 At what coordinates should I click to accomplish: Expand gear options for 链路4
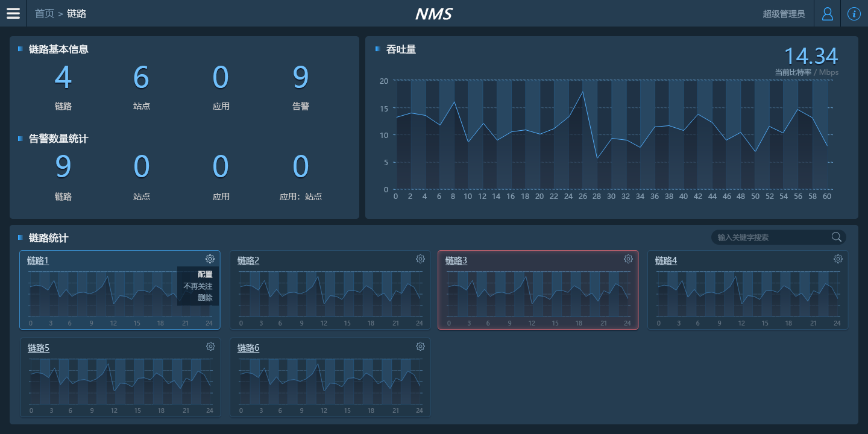(x=838, y=259)
